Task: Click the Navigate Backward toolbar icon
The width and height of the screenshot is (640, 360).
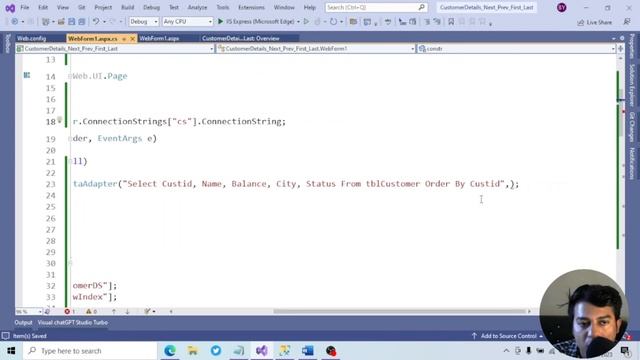Action: pyautogui.click(x=14, y=22)
